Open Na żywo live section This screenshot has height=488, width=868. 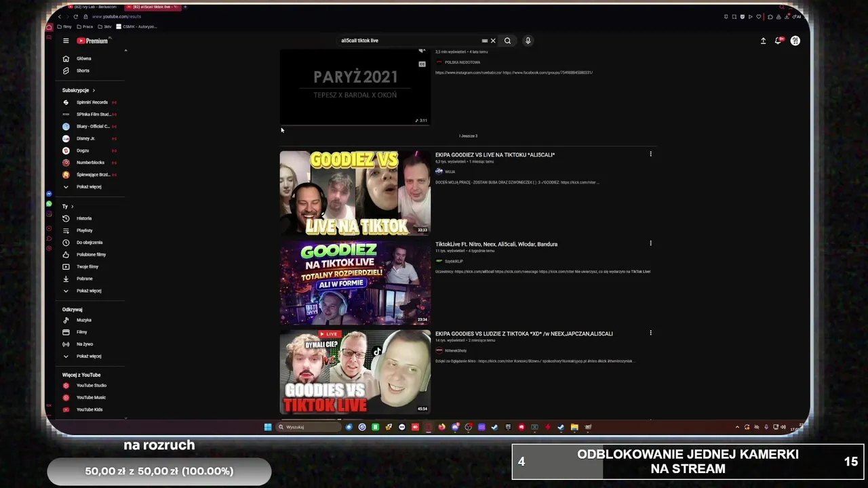click(x=85, y=344)
